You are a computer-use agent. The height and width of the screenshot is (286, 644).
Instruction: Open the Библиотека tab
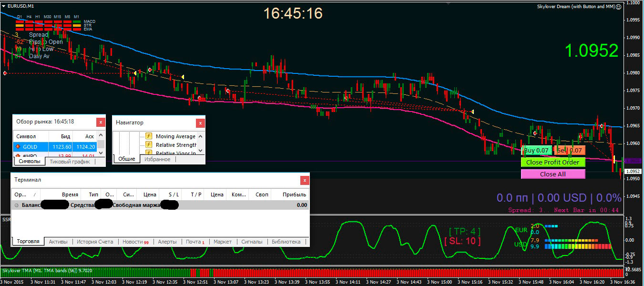coord(286,242)
